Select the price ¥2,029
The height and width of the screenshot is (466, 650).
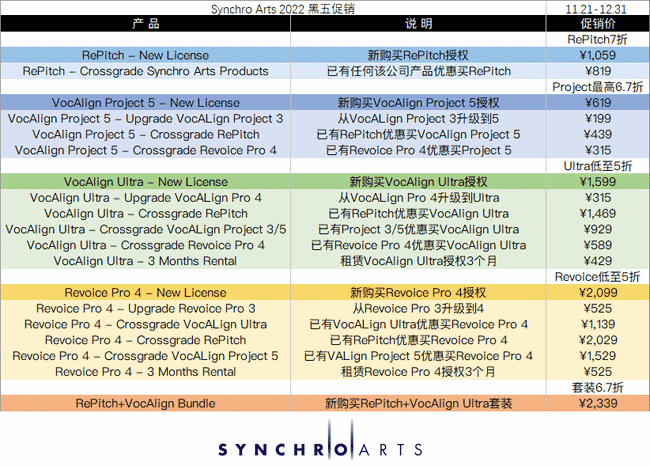pyautogui.click(x=598, y=340)
